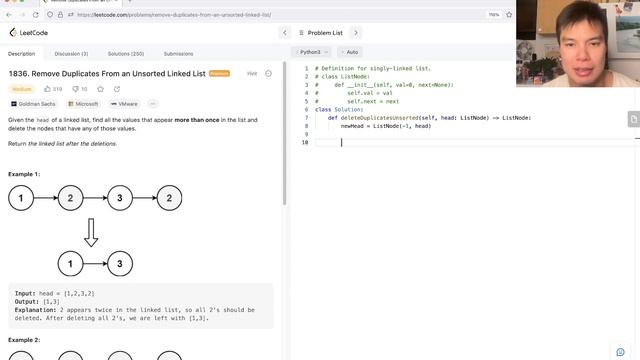Click the share icon
The height and width of the screenshot is (360, 640).
[117, 89]
